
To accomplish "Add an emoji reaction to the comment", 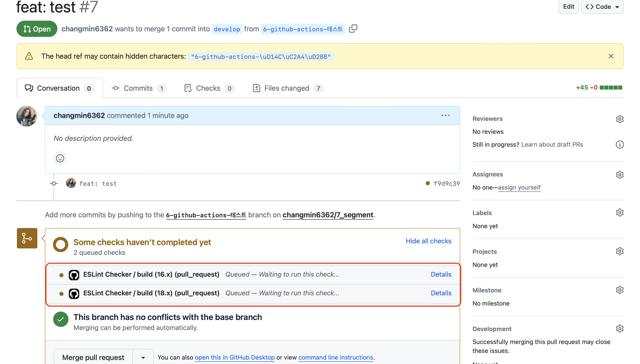I will [x=60, y=158].
